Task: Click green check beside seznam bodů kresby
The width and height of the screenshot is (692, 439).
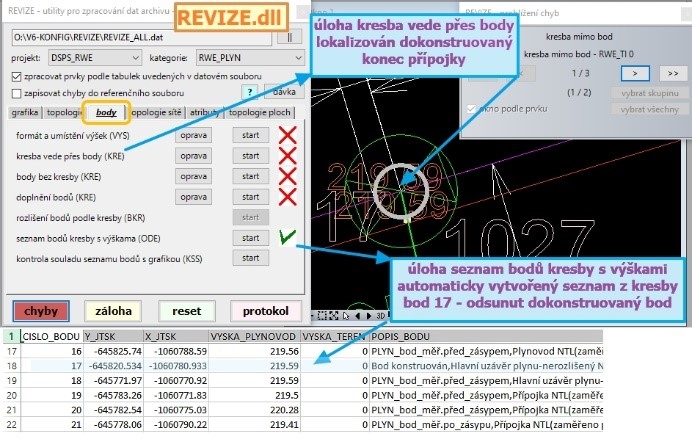Action: coord(287,236)
